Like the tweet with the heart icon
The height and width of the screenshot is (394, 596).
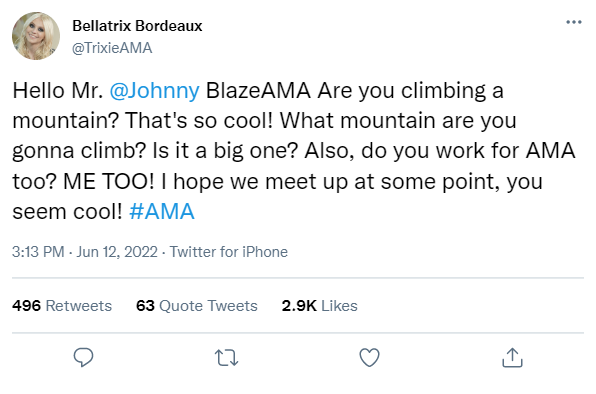(369, 357)
